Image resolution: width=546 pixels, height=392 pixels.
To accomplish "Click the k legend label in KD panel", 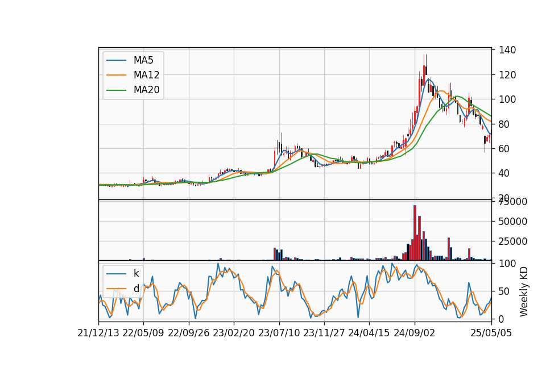I will (x=136, y=273).
